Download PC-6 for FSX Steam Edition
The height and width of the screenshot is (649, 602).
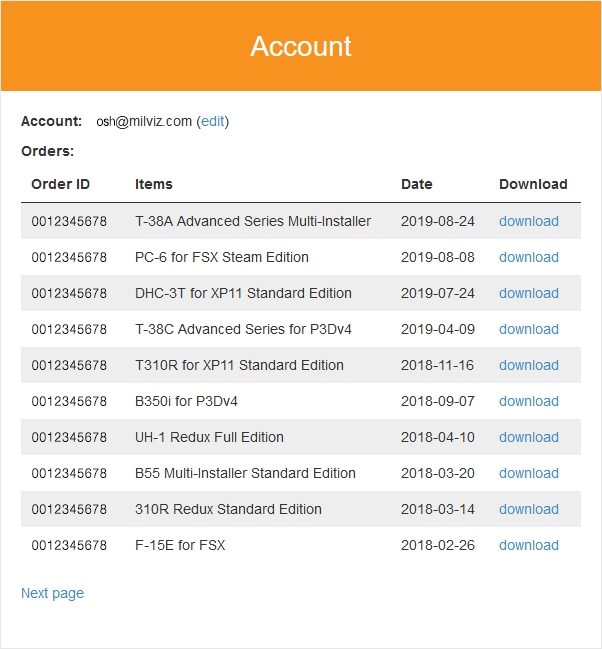click(528, 257)
